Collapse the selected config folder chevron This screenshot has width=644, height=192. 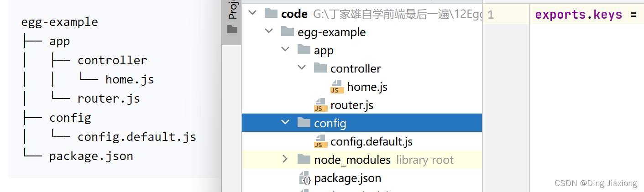pyautogui.click(x=285, y=122)
